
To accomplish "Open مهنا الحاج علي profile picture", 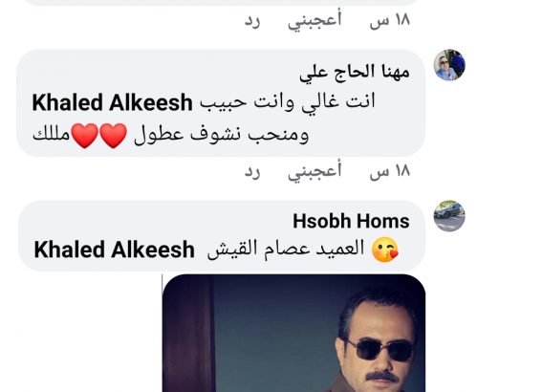I will point(449,65).
